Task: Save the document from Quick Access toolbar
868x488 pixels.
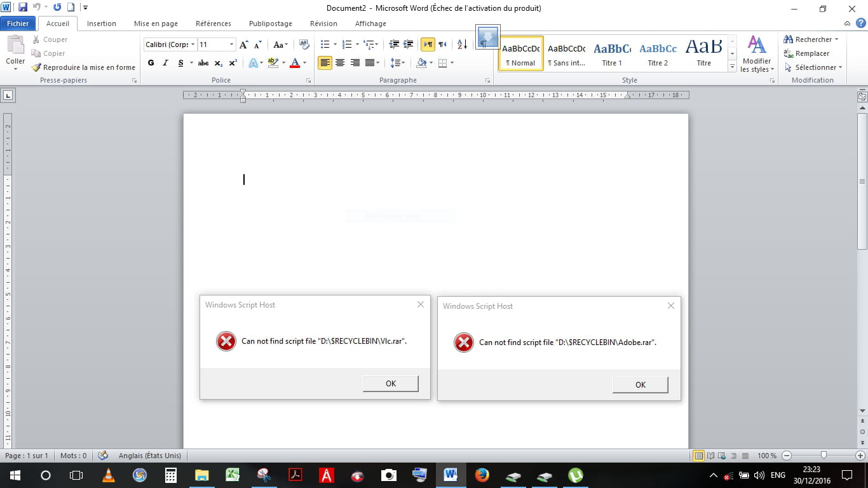Action: point(23,8)
